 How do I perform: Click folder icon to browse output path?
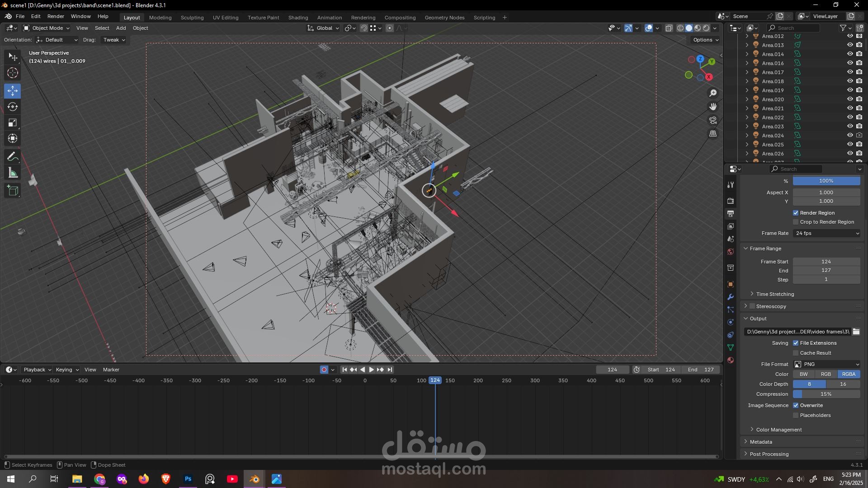pos(856,332)
